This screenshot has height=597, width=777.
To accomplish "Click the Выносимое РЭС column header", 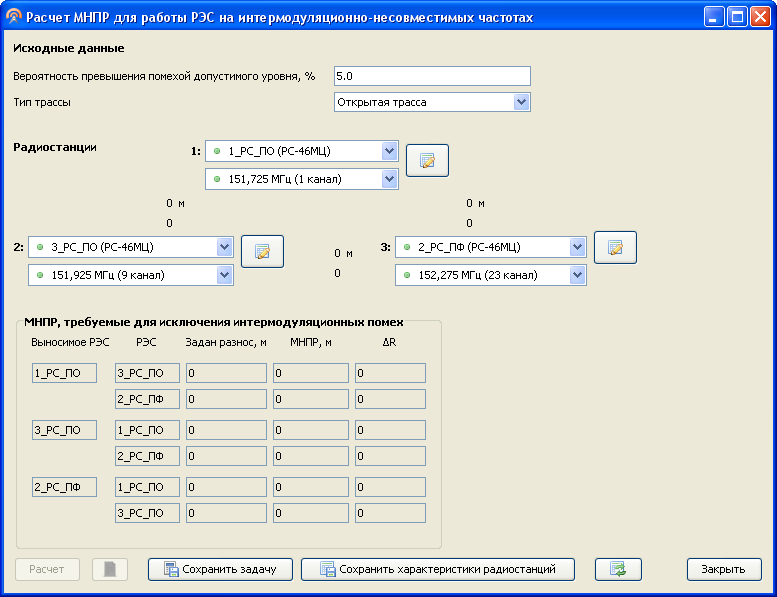I will click(x=70, y=342).
